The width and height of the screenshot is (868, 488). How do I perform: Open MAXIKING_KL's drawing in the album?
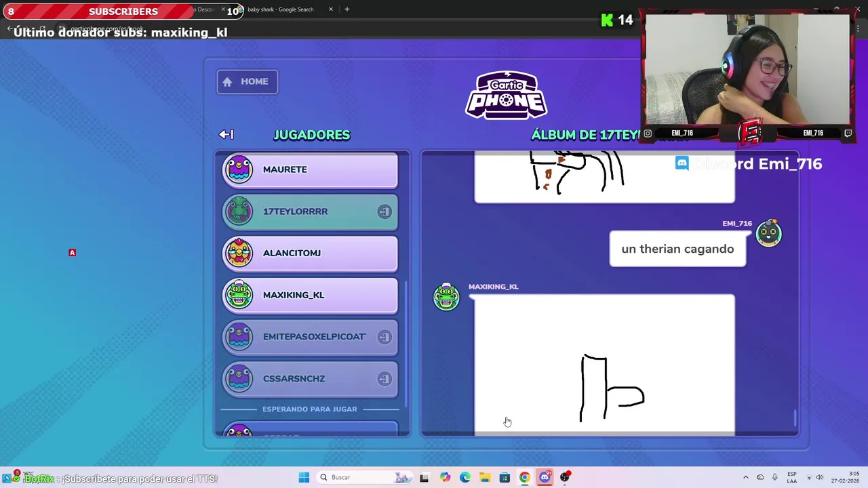(604, 365)
